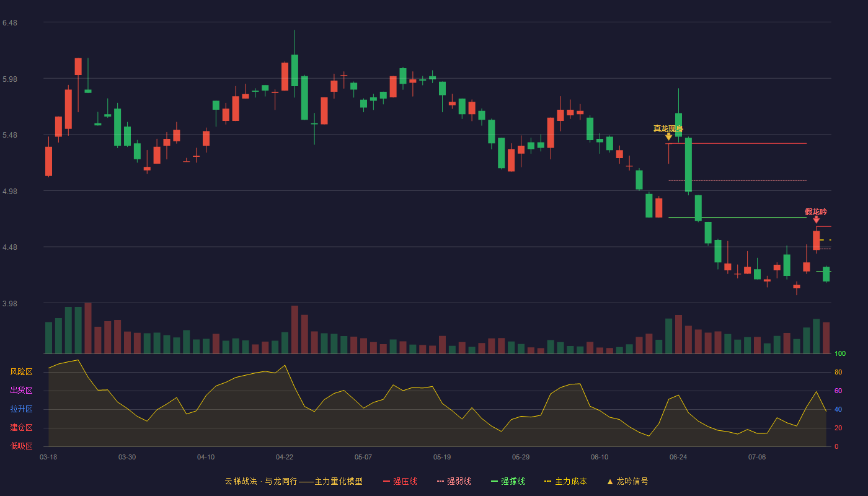Click the 03-18 date label

(48, 457)
